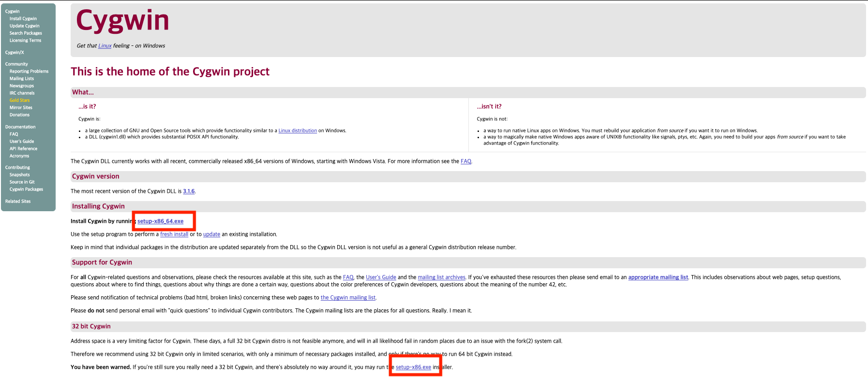The width and height of the screenshot is (868, 377).
Task: Open the version 3.1.6 link
Action: tap(189, 191)
